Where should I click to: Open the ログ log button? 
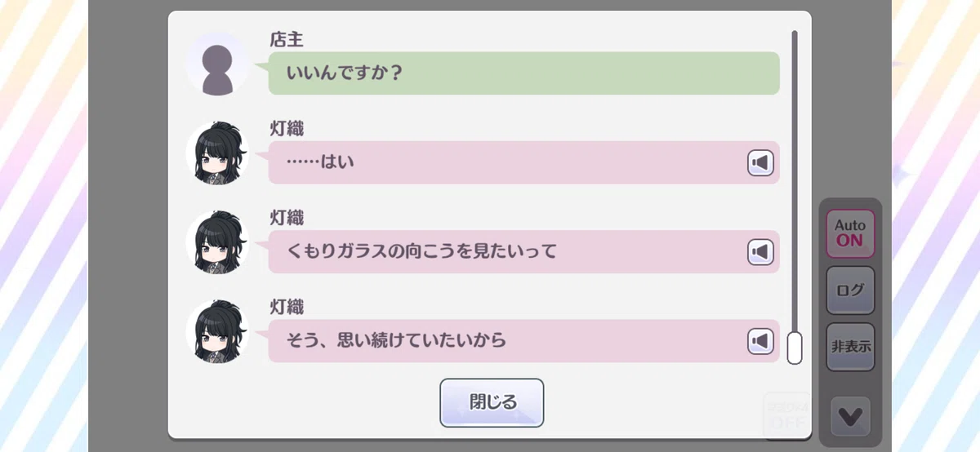(850, 290)
